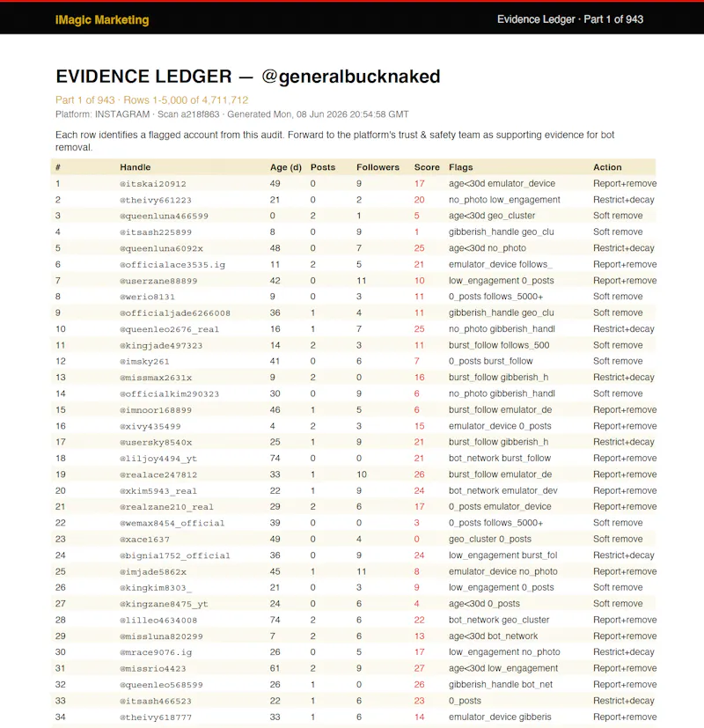Click flags 'age<30d emulator_device' in row 1
This screenshot has height=728, width=704.
tap(502, 183)
